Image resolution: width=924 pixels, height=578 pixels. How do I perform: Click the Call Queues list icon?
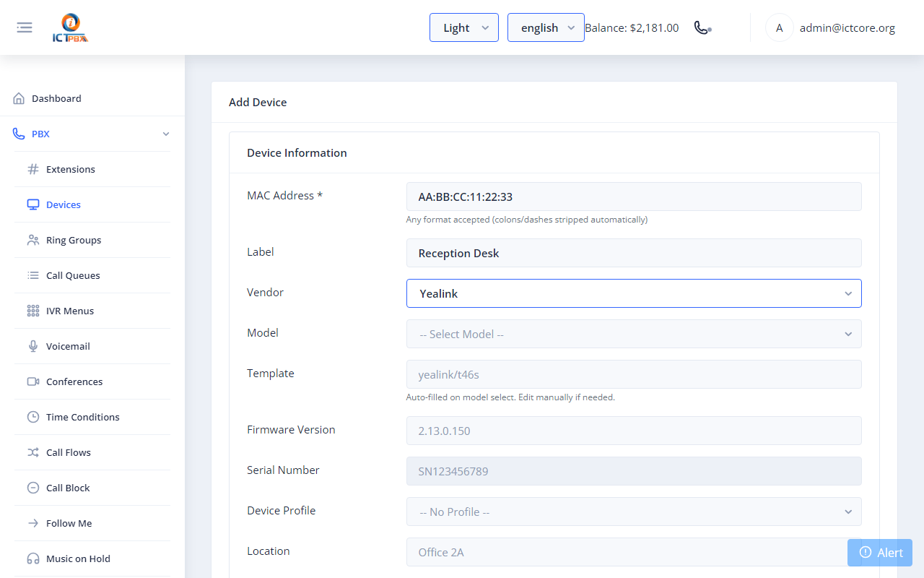pyautogui.click(x=33, y=275)
